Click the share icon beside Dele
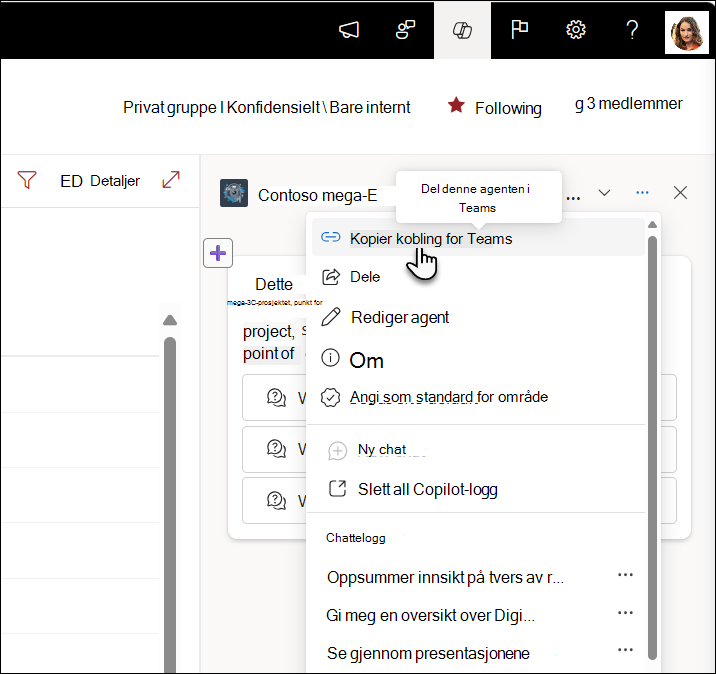 (x=331, y=277)
